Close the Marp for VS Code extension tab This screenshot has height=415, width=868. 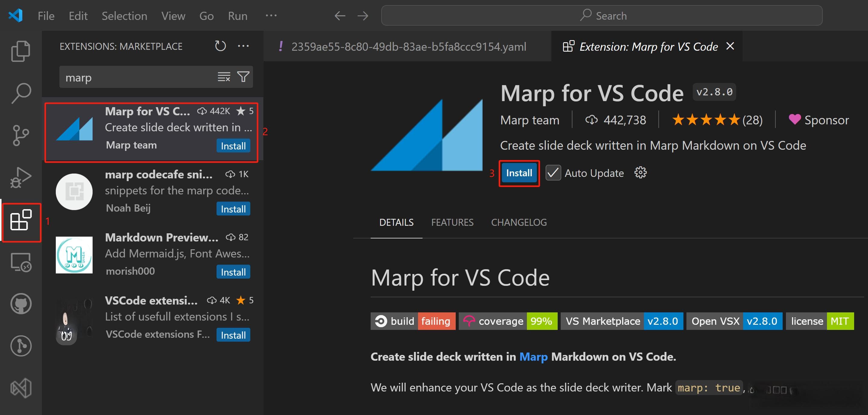[730, 46]
